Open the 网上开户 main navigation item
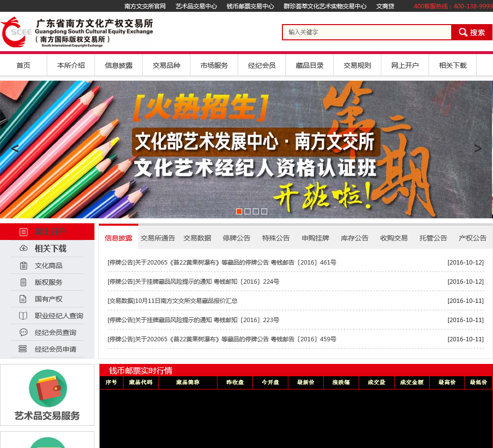The width and height of the screenshot is (493, 448). (405, 65)
